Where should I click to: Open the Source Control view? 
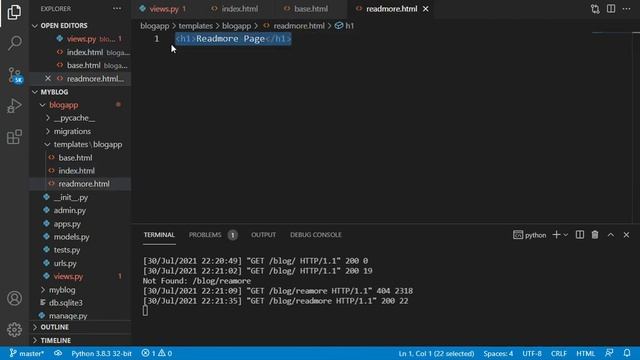(14, 75)
